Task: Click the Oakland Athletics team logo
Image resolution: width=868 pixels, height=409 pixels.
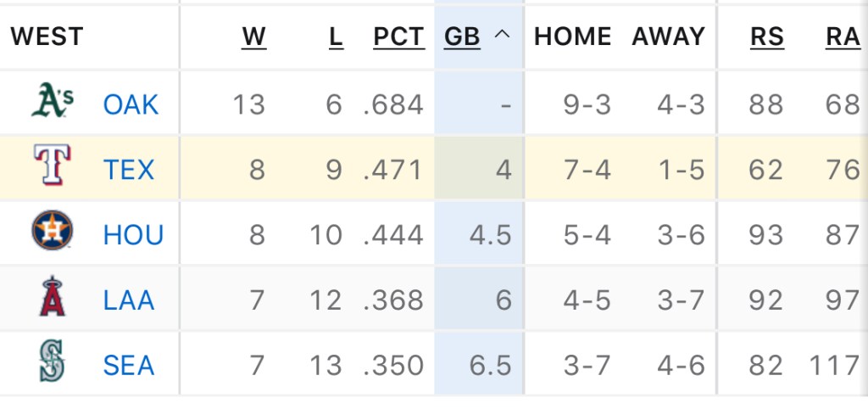Action: click(53, 104)
